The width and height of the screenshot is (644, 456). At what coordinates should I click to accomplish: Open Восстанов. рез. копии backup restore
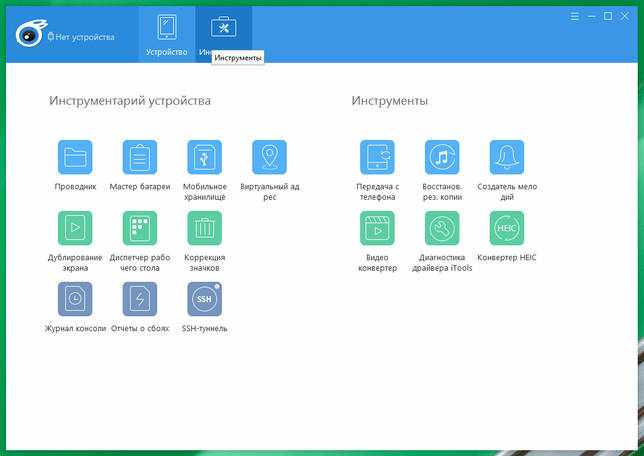(442, 157)
